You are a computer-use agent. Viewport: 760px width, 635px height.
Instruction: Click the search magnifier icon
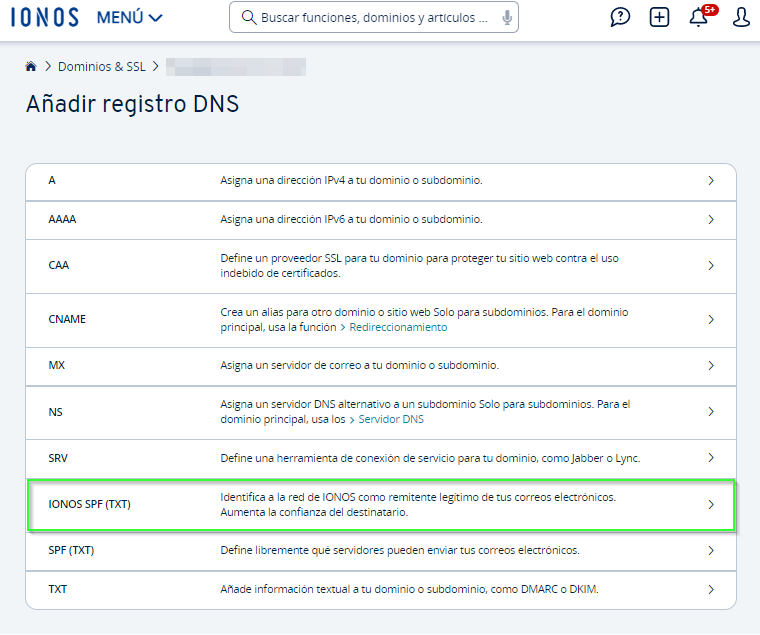tap(249, 17)
